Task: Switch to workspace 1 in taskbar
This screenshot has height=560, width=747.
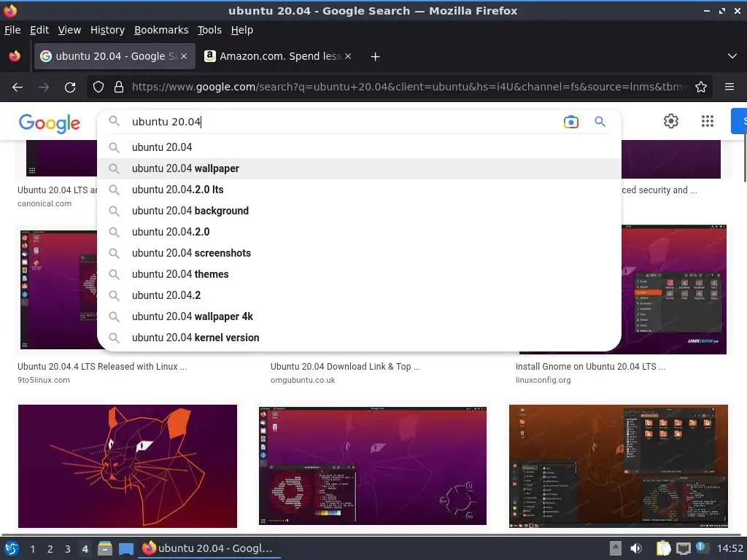Action: 32,549
